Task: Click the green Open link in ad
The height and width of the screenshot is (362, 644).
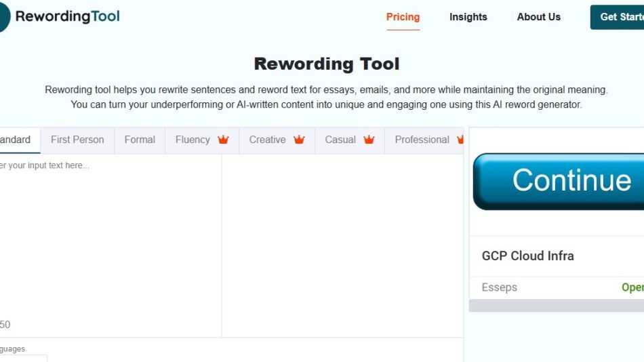Action: point(632,287)
